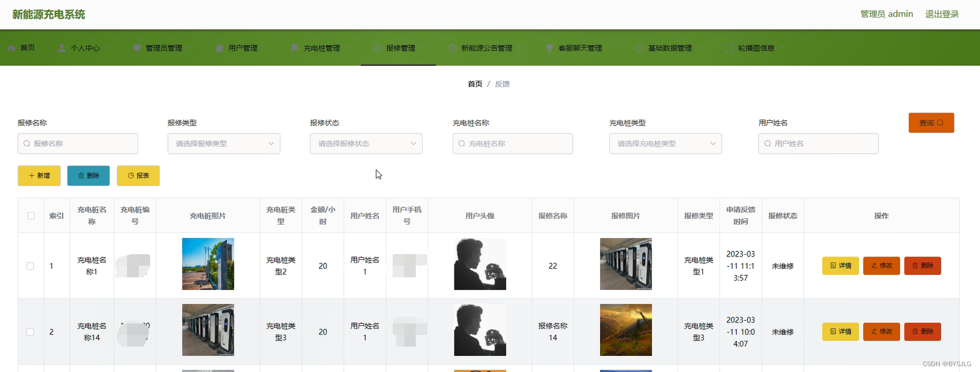This screenshot has height=372, width=980.
Task: Click the orange 查询 search button
Action: point(931,122)
